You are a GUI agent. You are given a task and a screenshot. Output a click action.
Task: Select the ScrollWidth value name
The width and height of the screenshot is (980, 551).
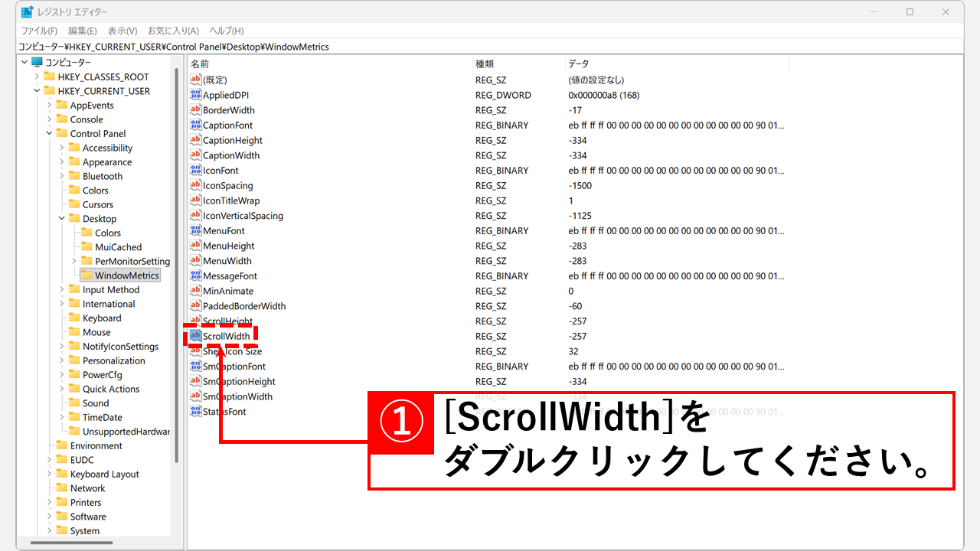pos(227,336)
